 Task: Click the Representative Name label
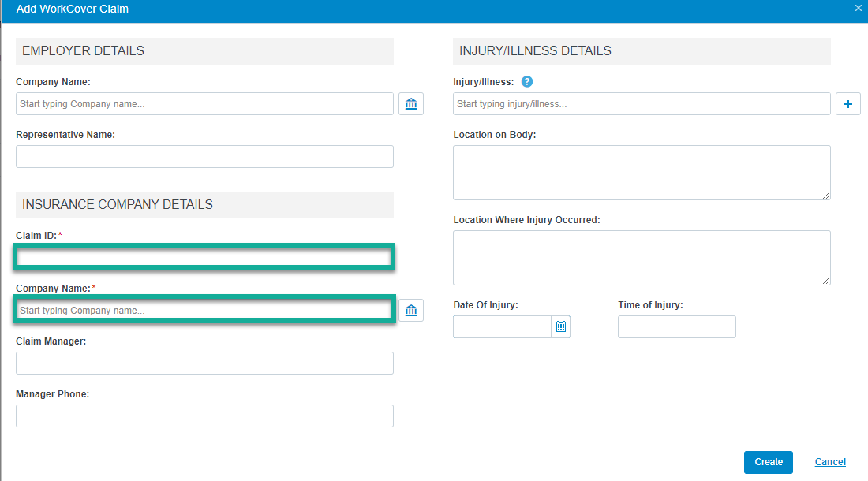[65, 135]
